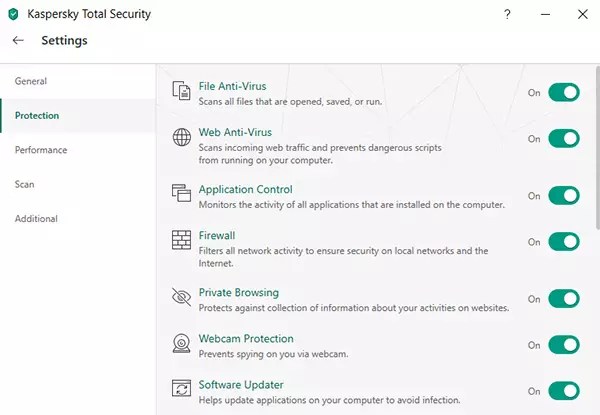The height and width of the screenshot is (415, 600).
Task: Select the Scan settings tab
Action: pyautogui.click(x=25, y=184)
